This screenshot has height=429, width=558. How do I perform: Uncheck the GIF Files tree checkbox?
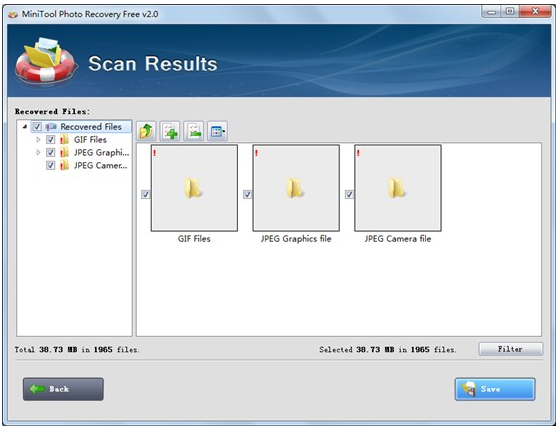click(51, 139)
